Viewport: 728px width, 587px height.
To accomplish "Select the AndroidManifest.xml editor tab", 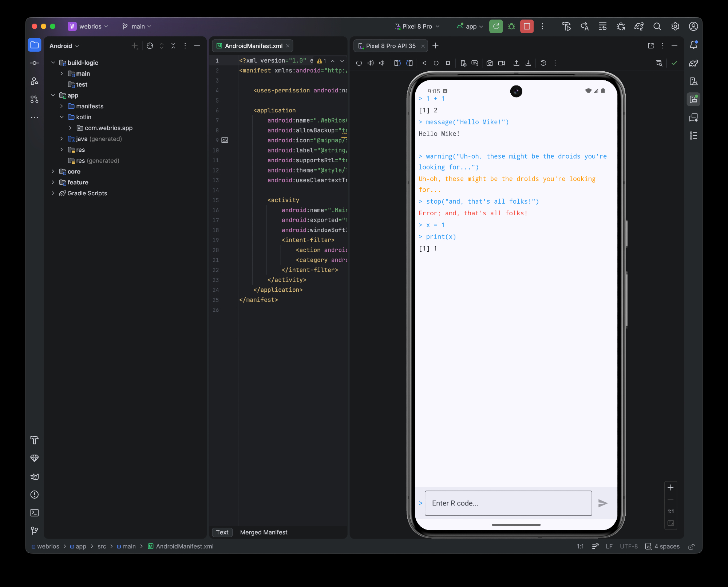I will (x=253, y=46).
